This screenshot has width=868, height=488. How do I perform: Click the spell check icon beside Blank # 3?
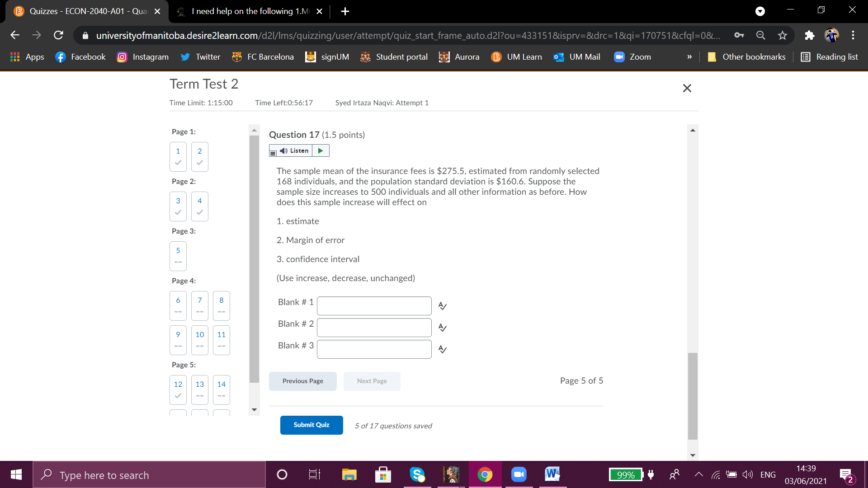(x=442, y=349)
